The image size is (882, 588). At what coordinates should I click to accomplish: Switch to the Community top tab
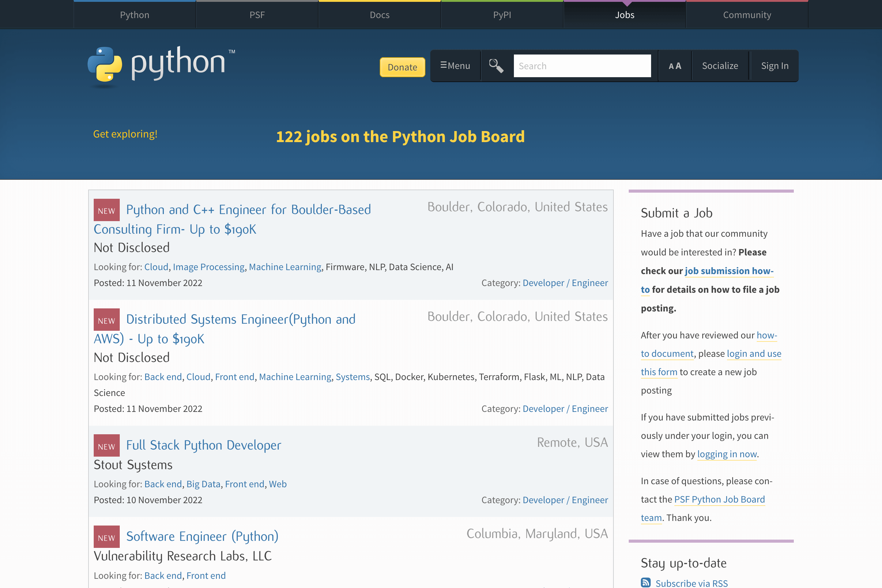click(747, 15)
